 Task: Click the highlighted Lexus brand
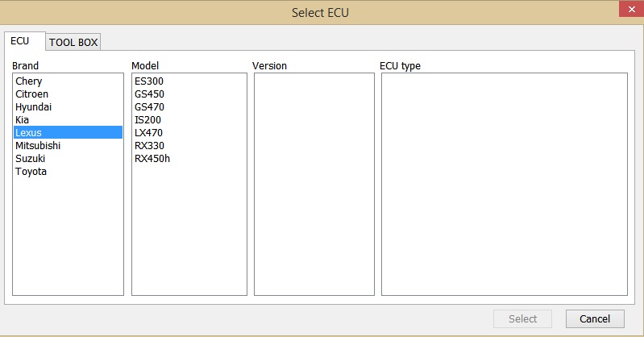tap(28, 133)
